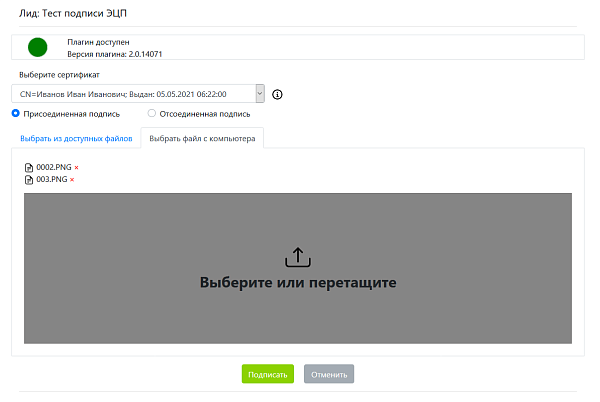600x402 pixels.
Task: Remove the 0002.PNG file with its red cross
Action: (77, 168)
